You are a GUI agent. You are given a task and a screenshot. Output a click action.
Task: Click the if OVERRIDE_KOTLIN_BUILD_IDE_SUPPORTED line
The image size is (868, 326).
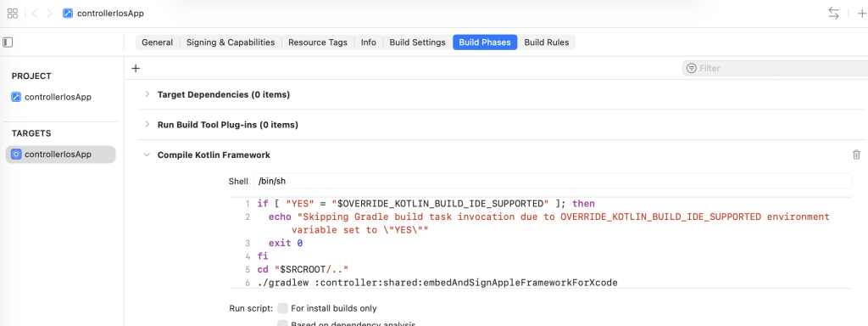[x=426, y=204]
